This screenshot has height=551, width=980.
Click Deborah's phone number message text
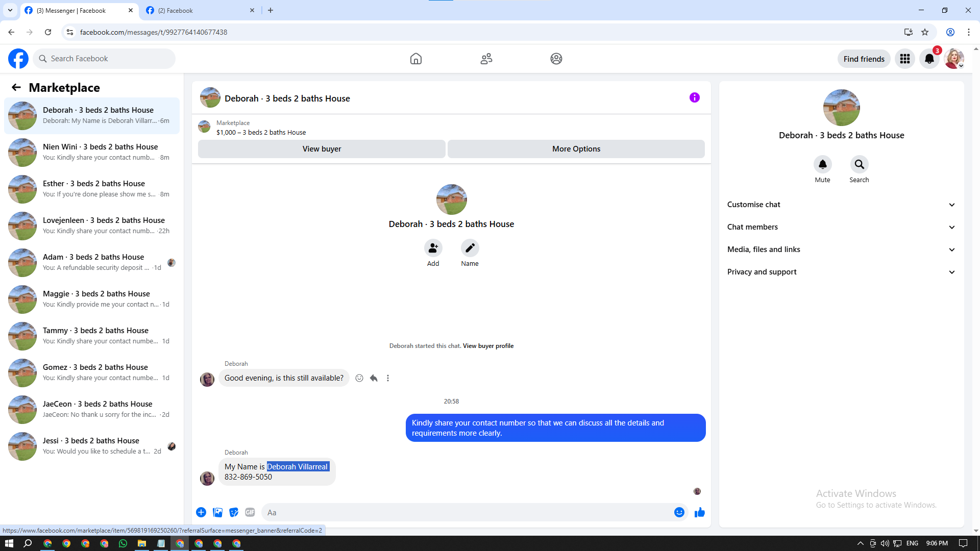click(x=248, y=477)
